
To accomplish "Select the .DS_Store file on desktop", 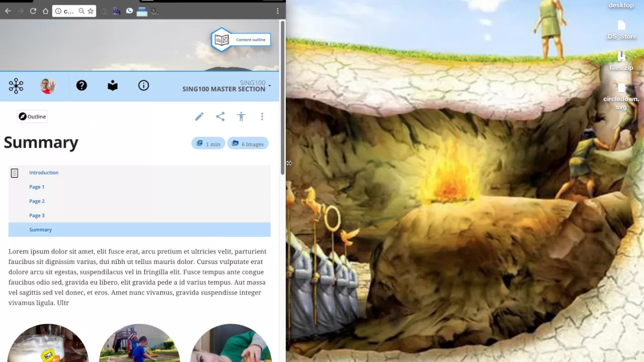I will [621, 30].
